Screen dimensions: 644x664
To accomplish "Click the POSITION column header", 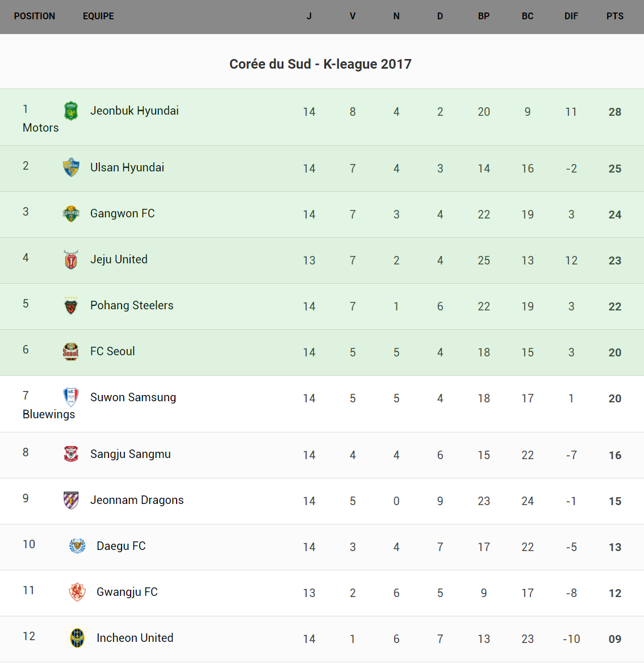I will coord(35,16).
